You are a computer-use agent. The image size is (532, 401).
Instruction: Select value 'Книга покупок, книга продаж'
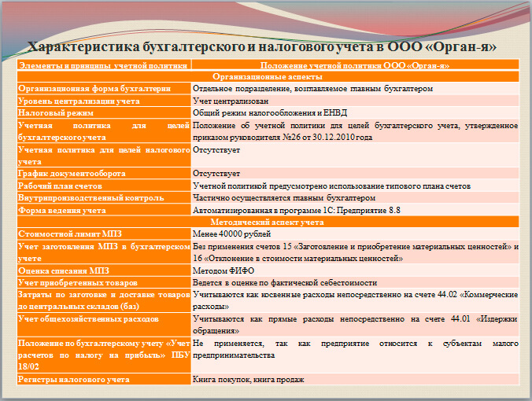coord(249,379)
